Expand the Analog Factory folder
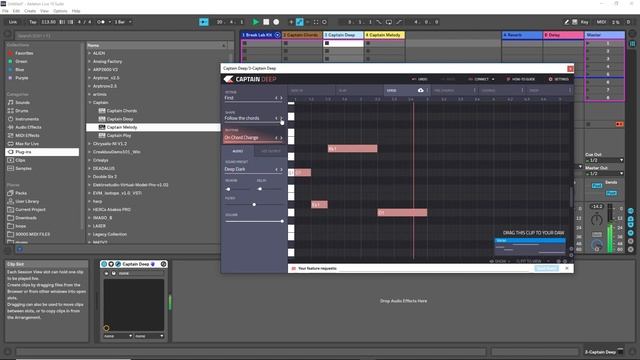 pos(89,61)
